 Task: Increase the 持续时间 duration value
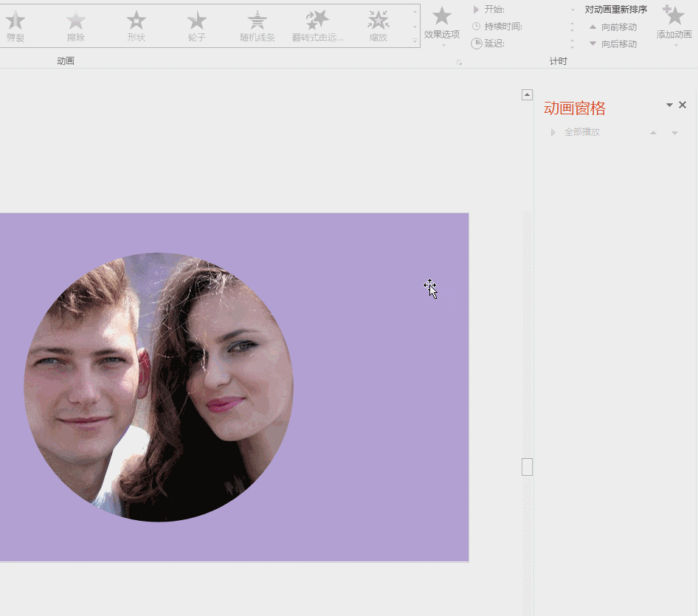(x=572, y=24)
